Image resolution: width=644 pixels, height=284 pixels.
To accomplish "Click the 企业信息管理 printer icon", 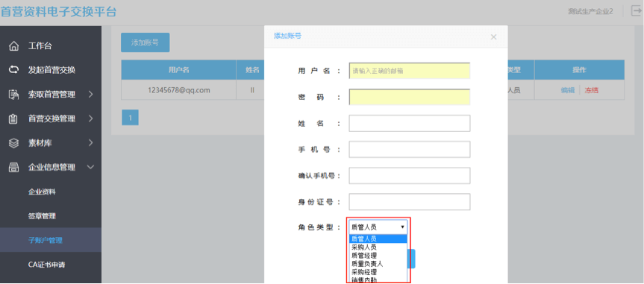I will point(14,168).
